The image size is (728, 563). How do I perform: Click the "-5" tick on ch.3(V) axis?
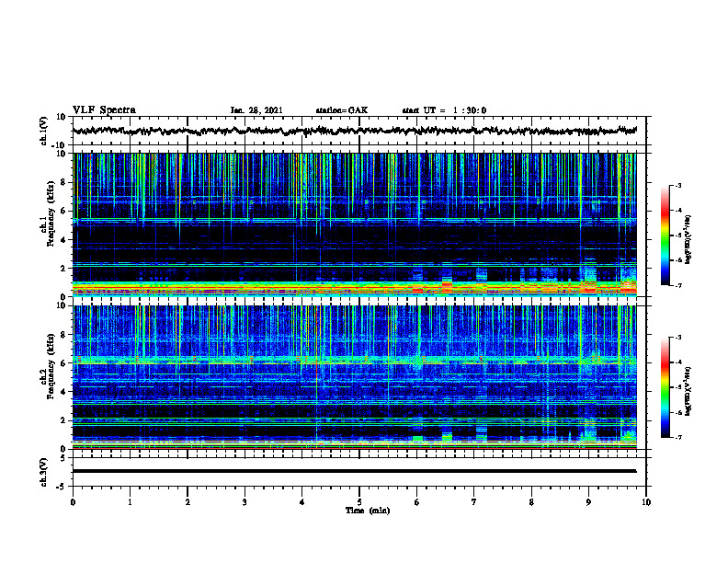[x=62, y=487]
